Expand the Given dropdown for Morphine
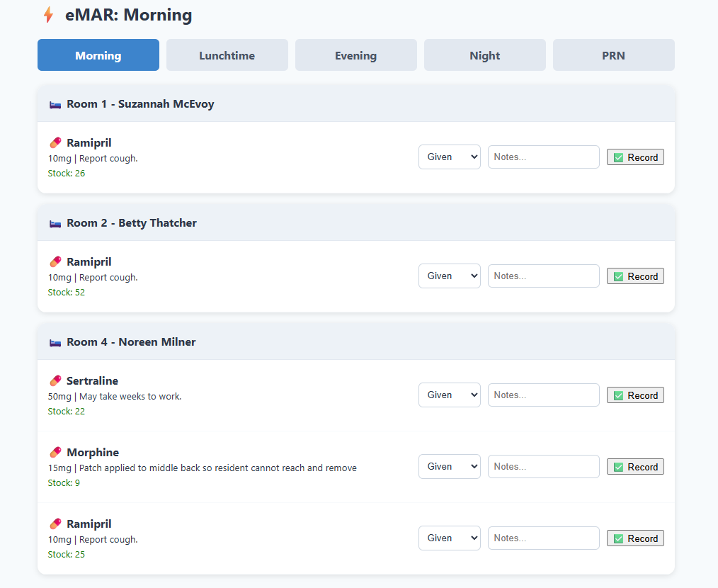Image resolution: width=718 pixels, height=588 pixels. point(449,467)
